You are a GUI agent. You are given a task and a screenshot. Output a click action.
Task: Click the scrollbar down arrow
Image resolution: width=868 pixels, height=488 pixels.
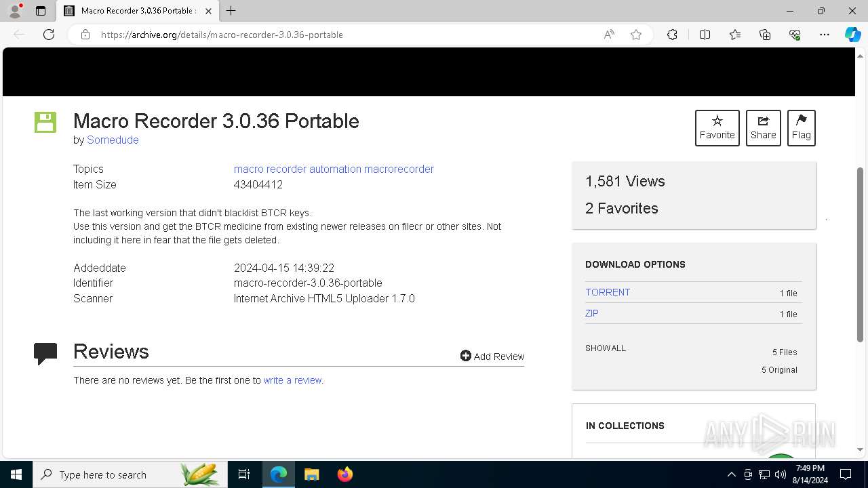tap(861, 449)
